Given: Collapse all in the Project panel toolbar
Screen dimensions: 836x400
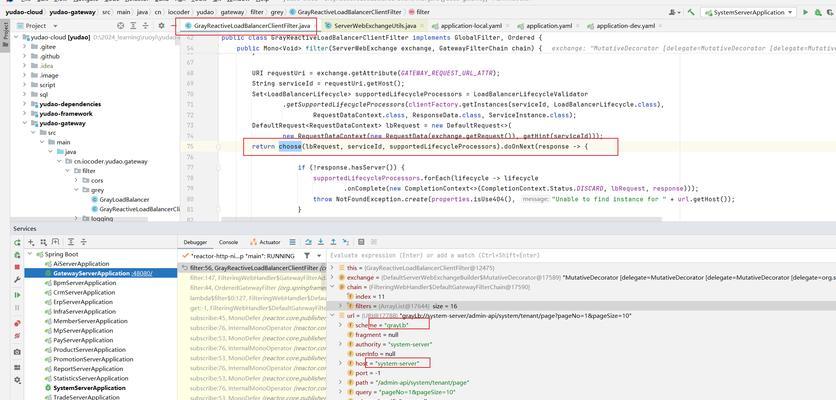Looking at the screenshot, I should 145,26.
